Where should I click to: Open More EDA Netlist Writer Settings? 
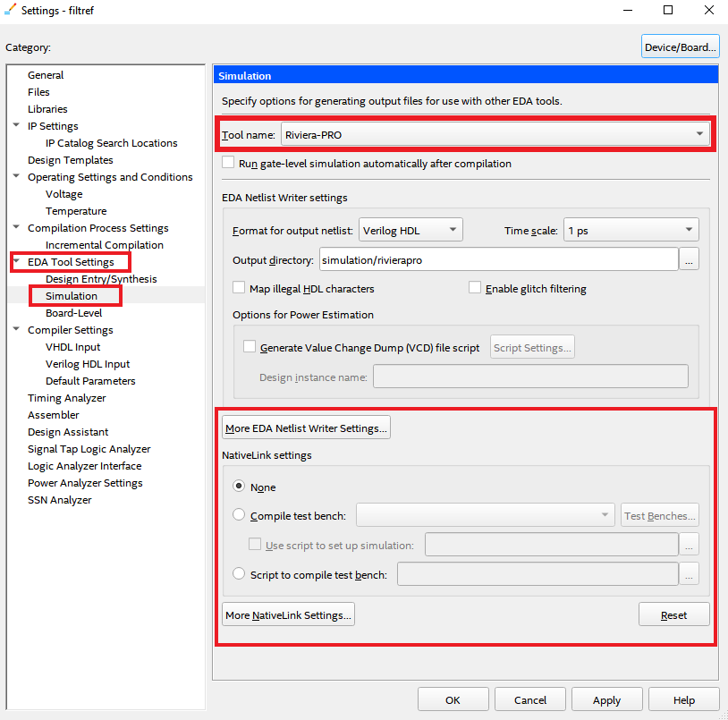[306, 428]
